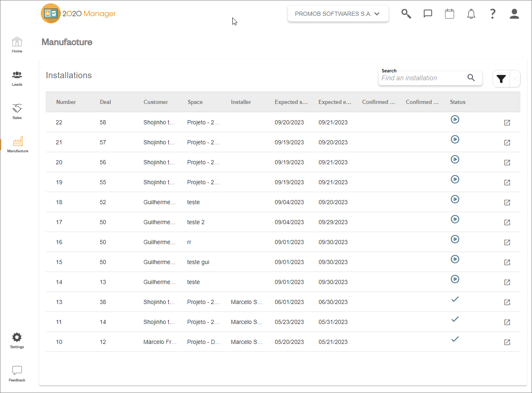This screenshot has width=532, height=393.
Task: Open the Feedback panel
Action: [17, 374]
